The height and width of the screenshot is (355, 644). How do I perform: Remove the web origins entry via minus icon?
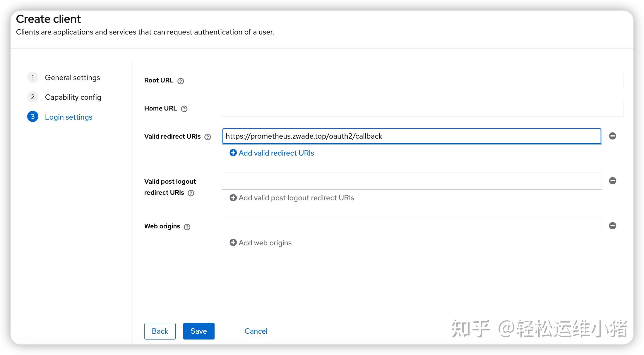613,225
